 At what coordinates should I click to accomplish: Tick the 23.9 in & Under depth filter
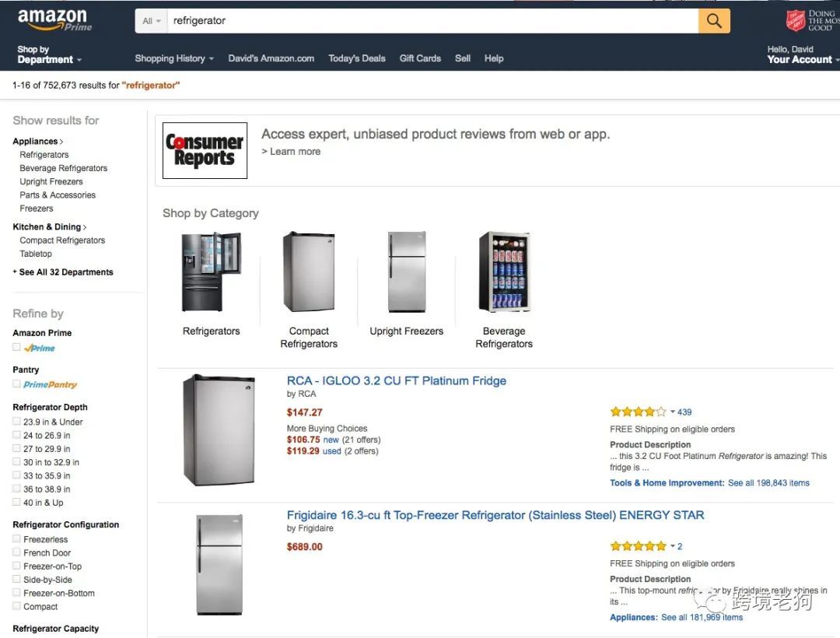click(x=16, y=422)
